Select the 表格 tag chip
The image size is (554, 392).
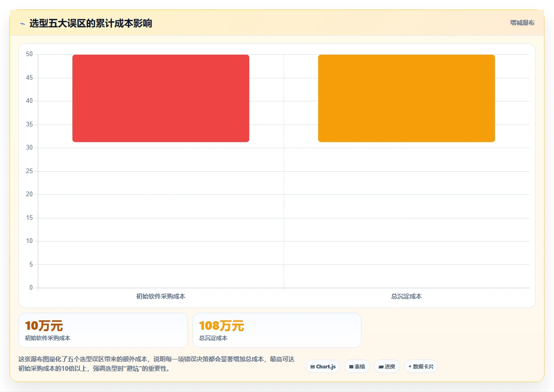click(357, 367)
